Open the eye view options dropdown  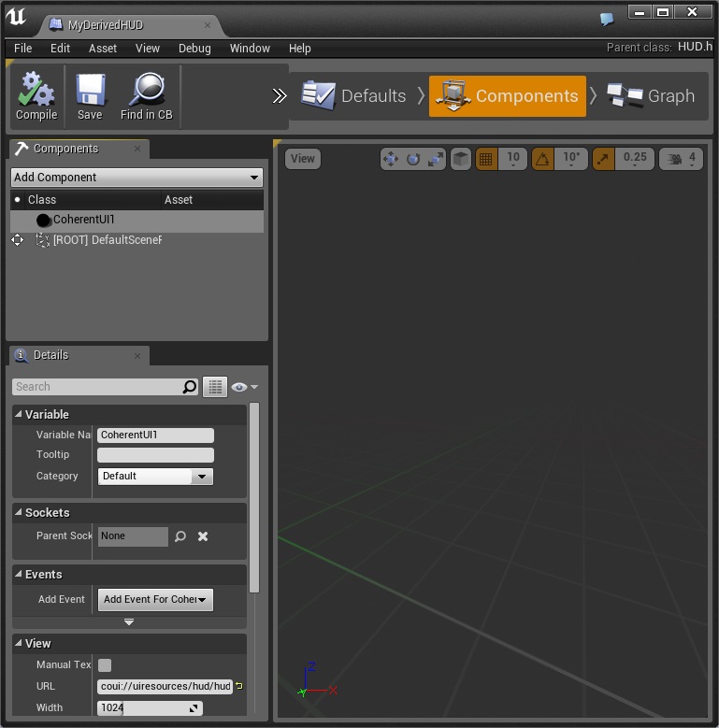244,387
